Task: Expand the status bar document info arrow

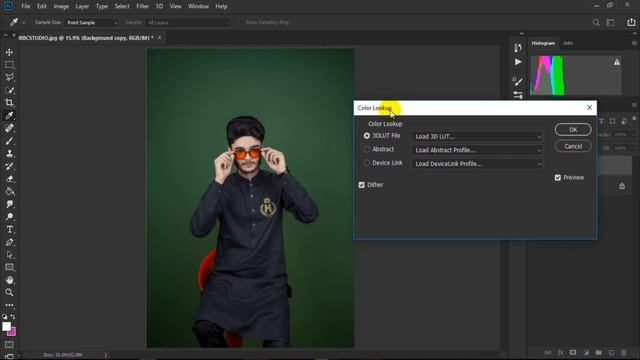Action: 106,355
